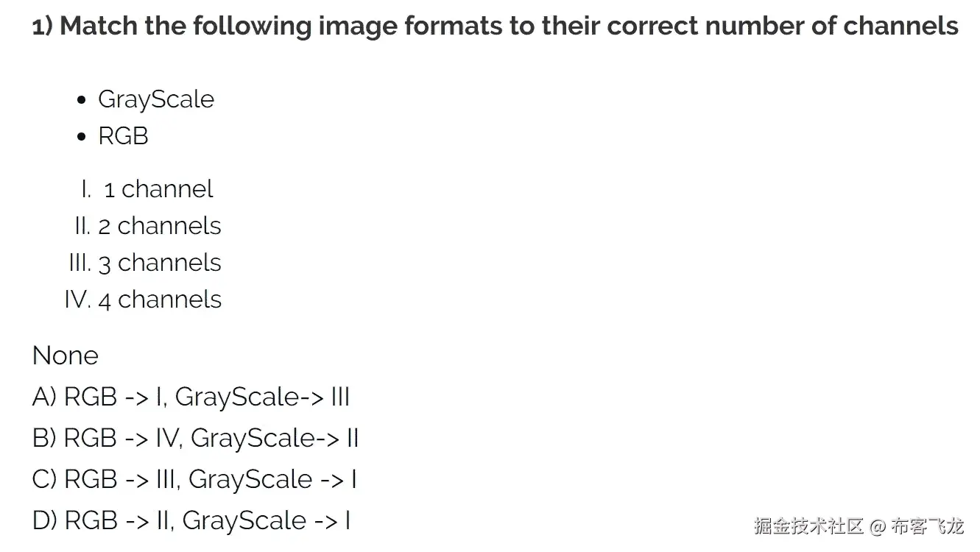
Task: Click the 掘金技术社区 watermark text
Action: (808, 526)
